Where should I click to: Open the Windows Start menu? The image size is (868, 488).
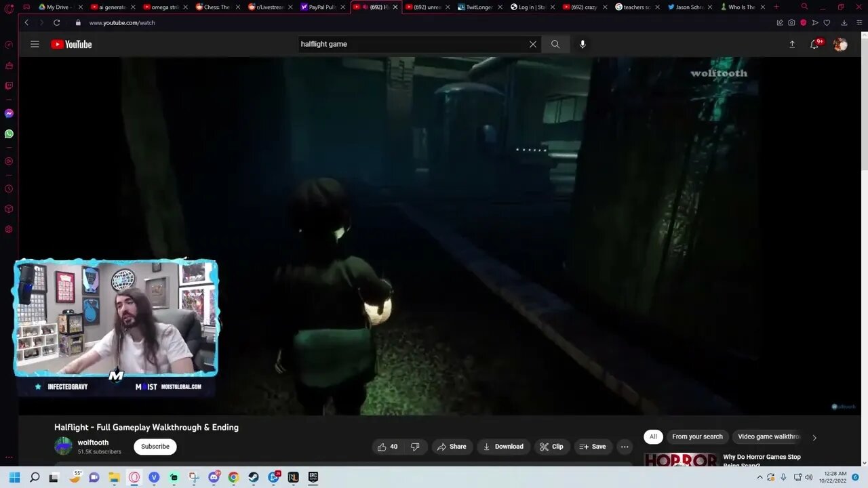(14, 477)
